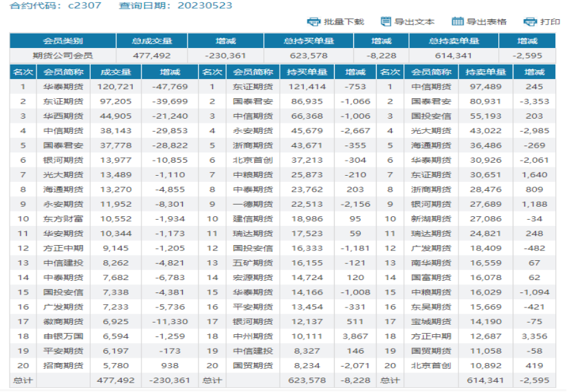Click 方正中期 in volume ranking
567x392 pixels.
63,249
